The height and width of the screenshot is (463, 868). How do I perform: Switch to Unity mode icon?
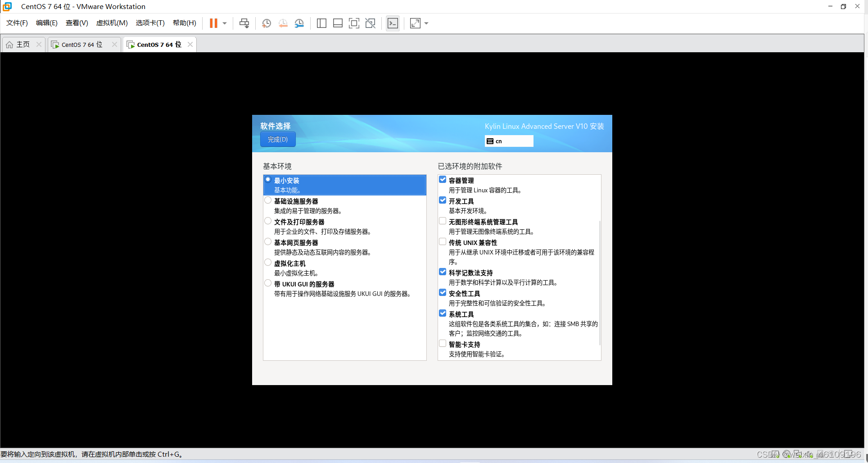370,23
